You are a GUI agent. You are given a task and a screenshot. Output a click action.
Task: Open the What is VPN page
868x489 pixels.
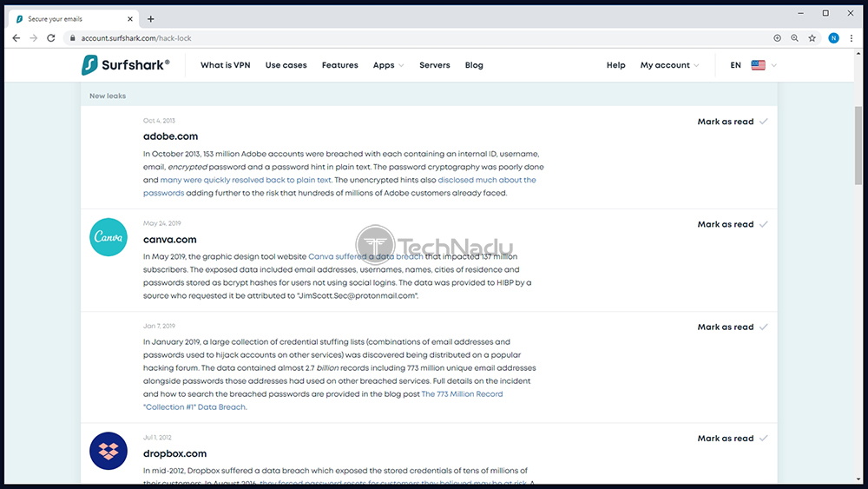coord(226,65)
